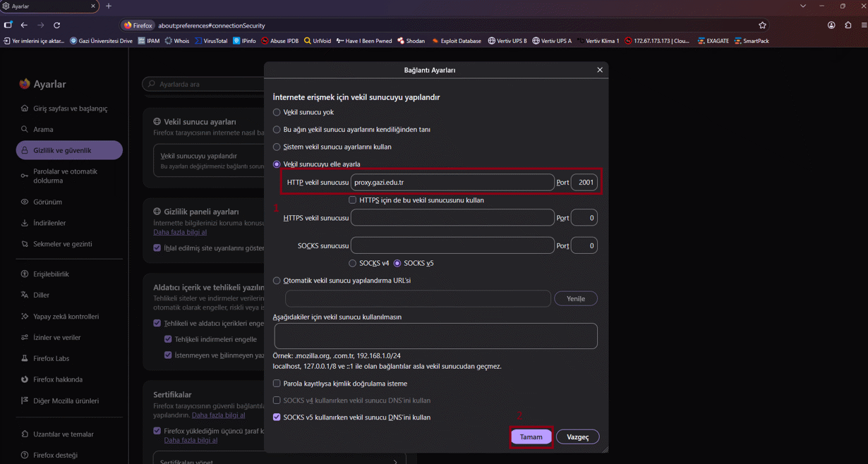Screen dimensions: 868x464
Task: Open the Firefox account icon in toolbar
Action: tap(831, 25)
